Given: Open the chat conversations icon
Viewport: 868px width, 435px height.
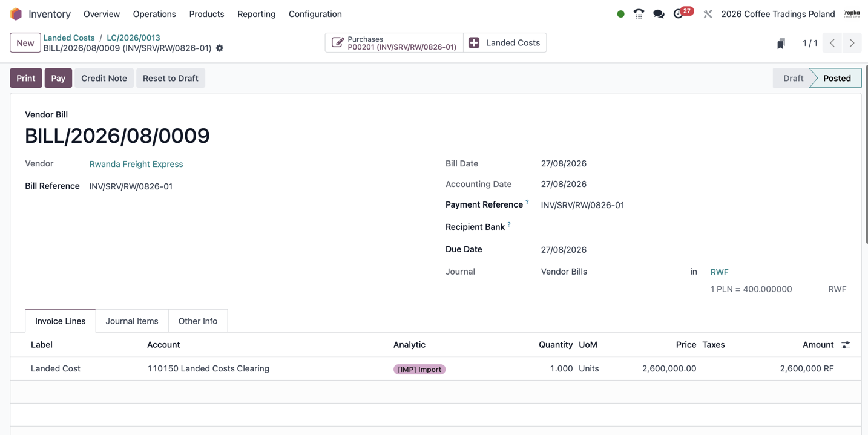Looking at the screenshot, I should (x=659, y=14).
